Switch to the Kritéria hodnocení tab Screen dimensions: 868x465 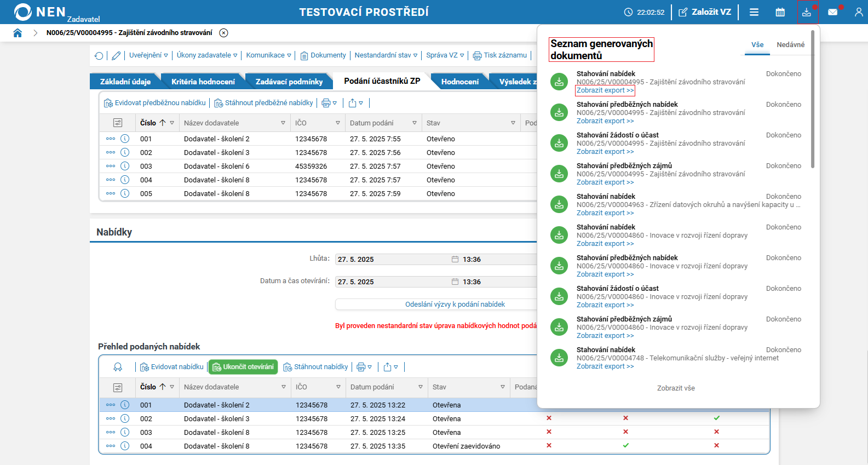coord(203,82)
